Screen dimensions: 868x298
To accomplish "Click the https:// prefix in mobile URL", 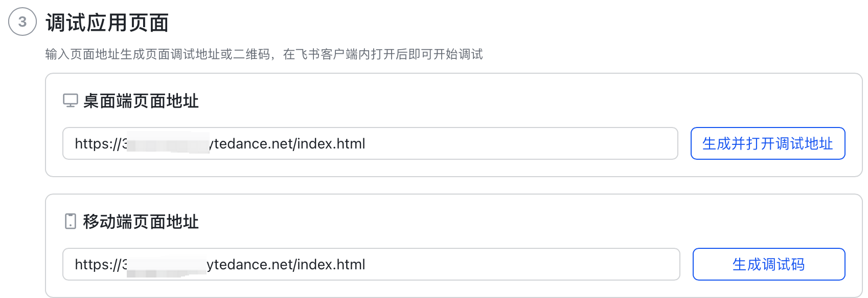I will click(97, 264).
